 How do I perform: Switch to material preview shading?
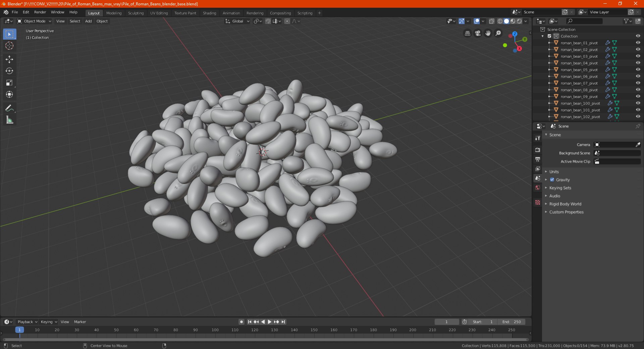pyautogui.click(x=513, y=21)
